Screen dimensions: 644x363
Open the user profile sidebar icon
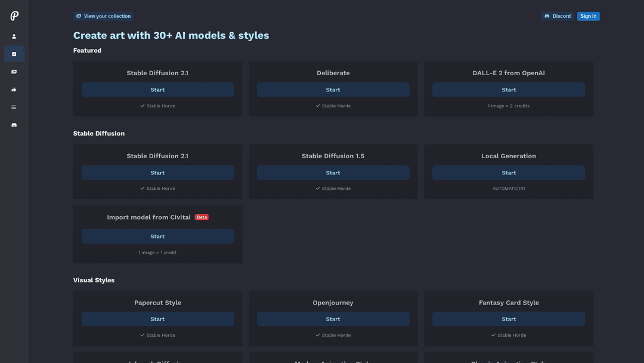coord(14,36)
